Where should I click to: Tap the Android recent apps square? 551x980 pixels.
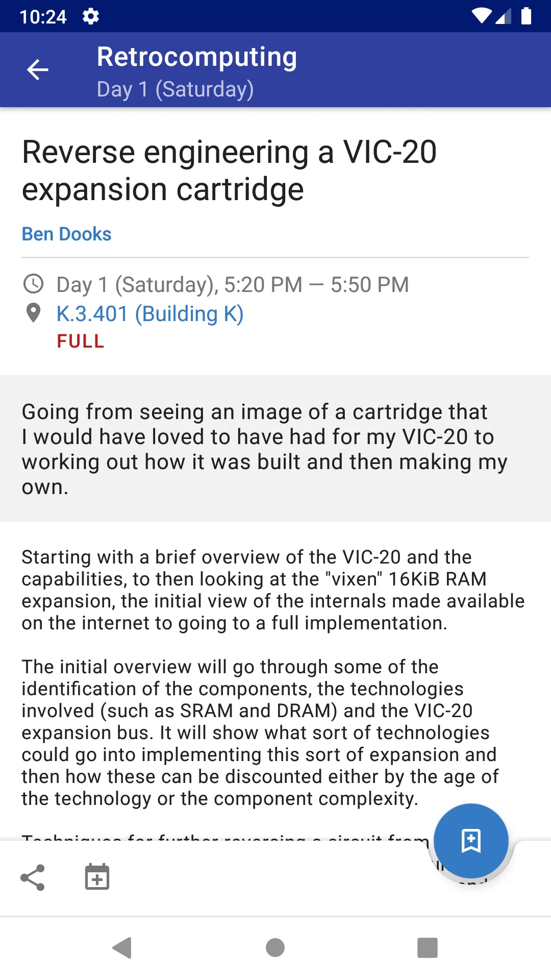[428, 948]
